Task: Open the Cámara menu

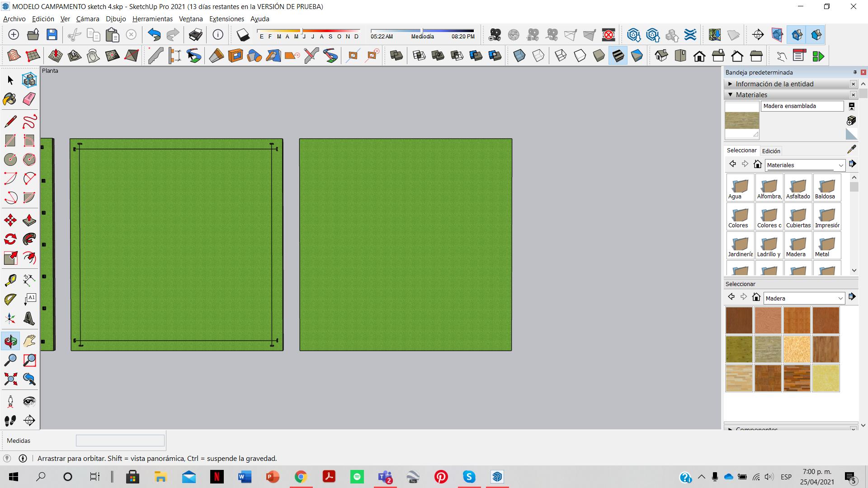Action: pyautogui.click(x=87, y=19)
